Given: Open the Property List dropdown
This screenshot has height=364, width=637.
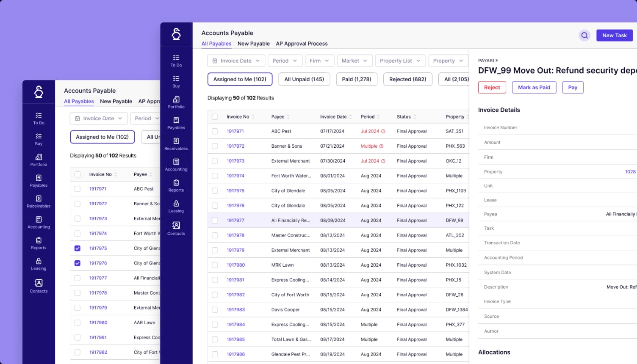Looking at the screenshot, I should click(x=400, y=61).
